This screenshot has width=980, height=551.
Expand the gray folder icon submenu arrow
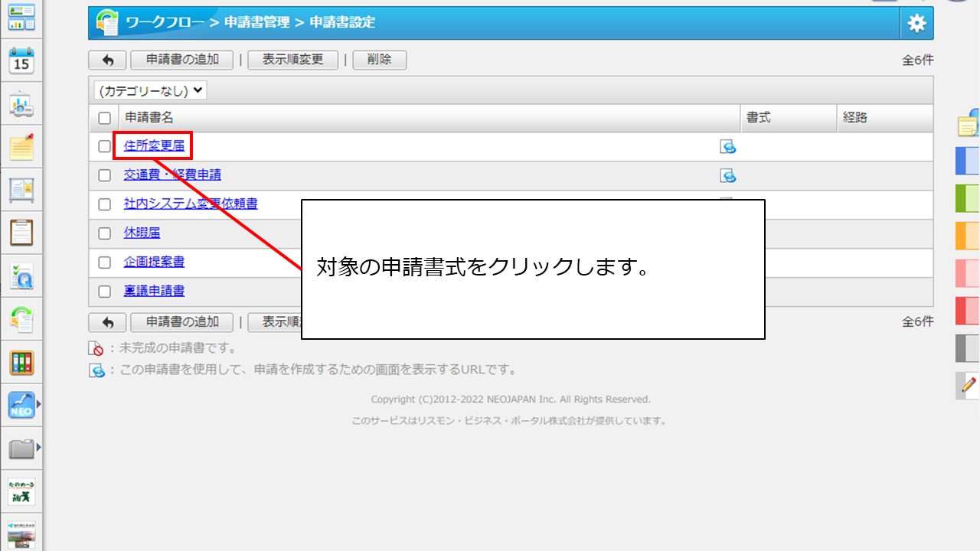click(x=38, y=447)
